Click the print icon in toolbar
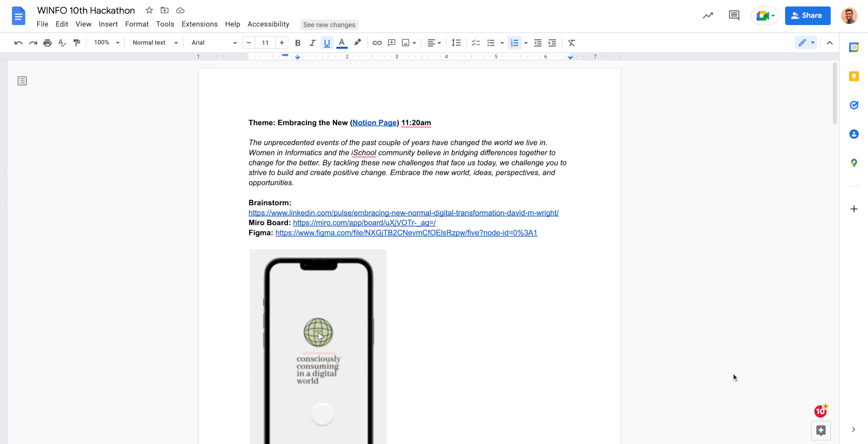Viewport: 868px width, 444px height. [48, 43]
